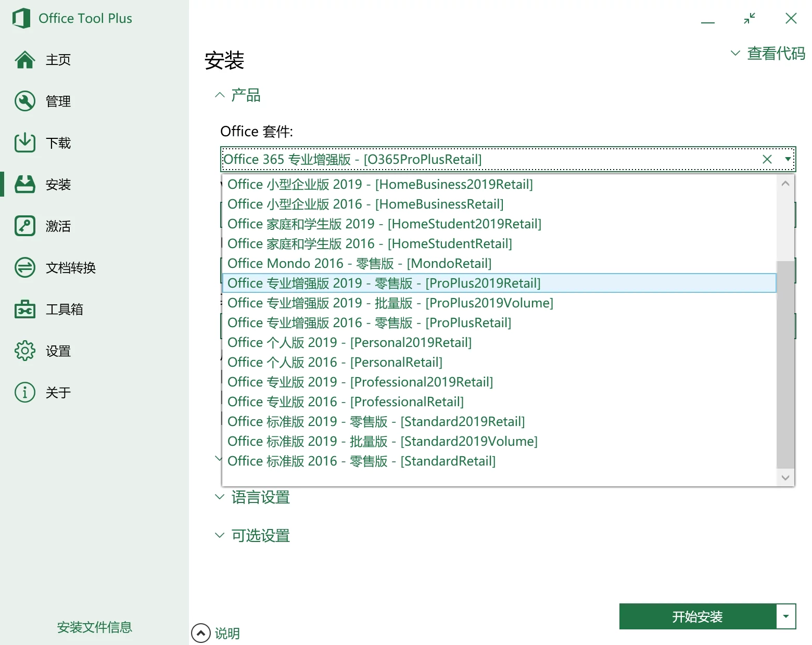Click the dropdown list scrollbar down arrow
This screenshot has height=645, width=812.
tap(785, 478)
